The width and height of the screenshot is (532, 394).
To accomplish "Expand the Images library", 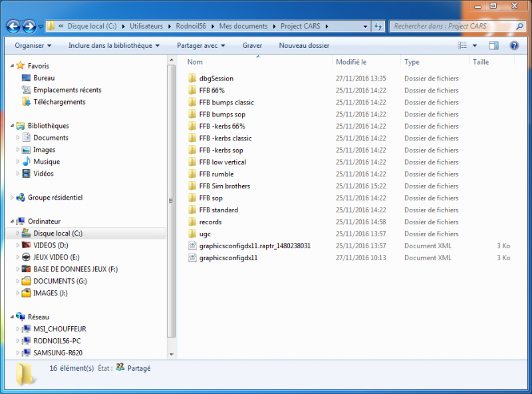I will [18, 150].
